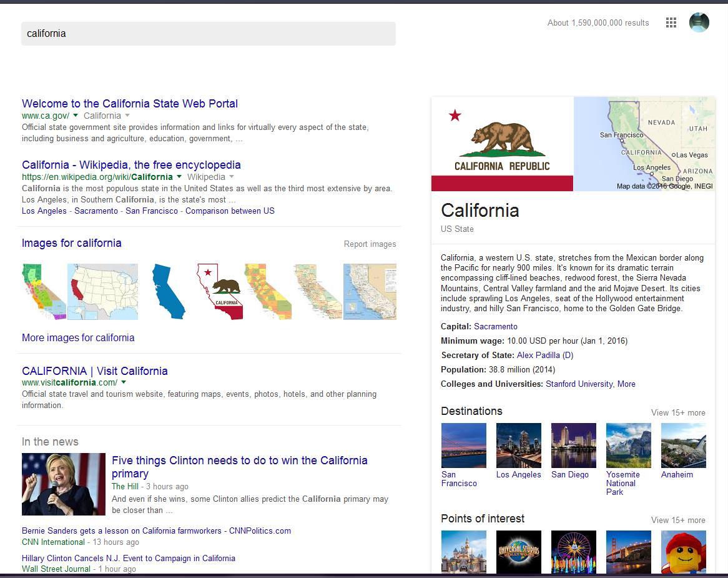Click the Yosemite National Park destination label
728x578 pixels.
(x=623, y=483)
